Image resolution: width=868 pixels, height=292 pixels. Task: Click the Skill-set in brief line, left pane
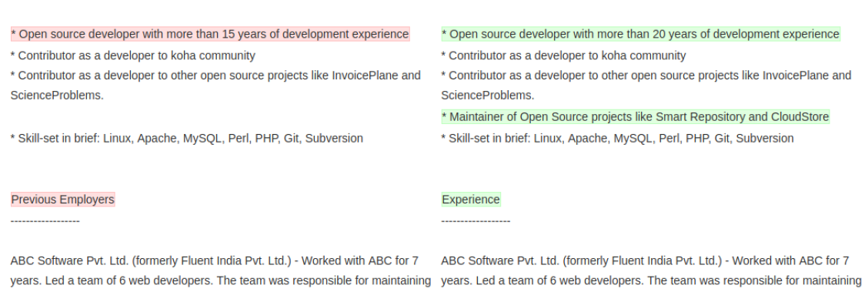tap(187, 138)
